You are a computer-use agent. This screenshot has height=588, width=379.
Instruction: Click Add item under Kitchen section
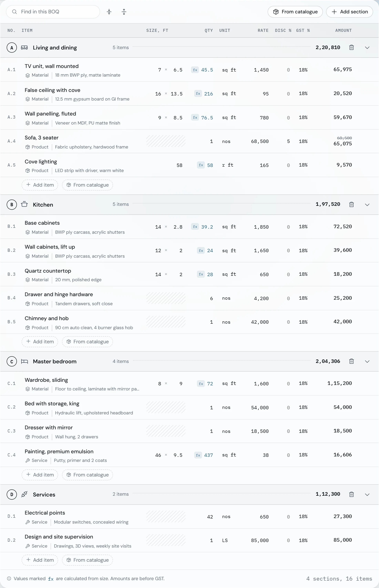40,342
